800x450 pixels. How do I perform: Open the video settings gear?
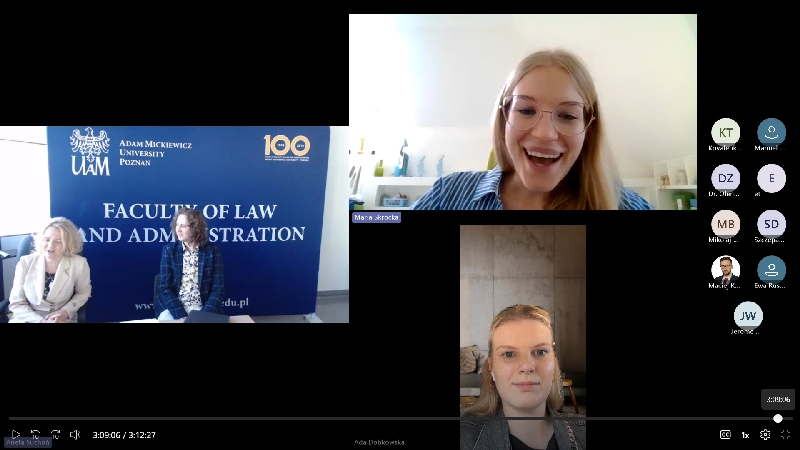click(x=765, y=435)
